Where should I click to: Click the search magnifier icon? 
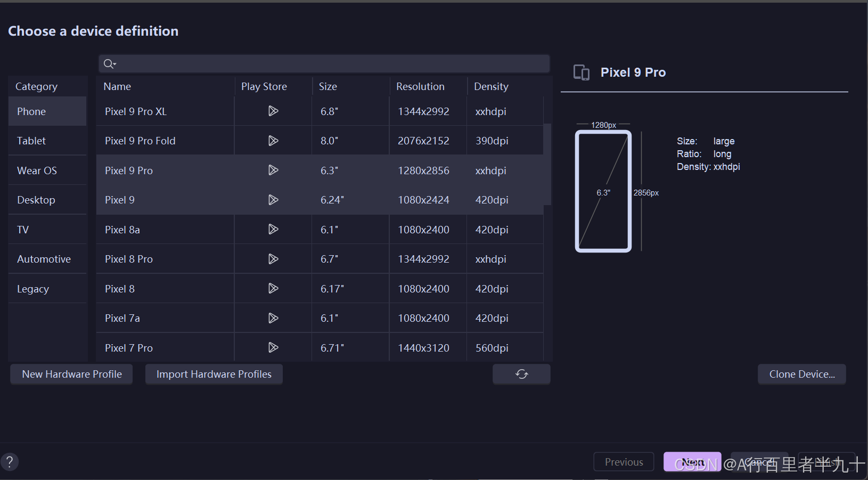coord(109,64)
